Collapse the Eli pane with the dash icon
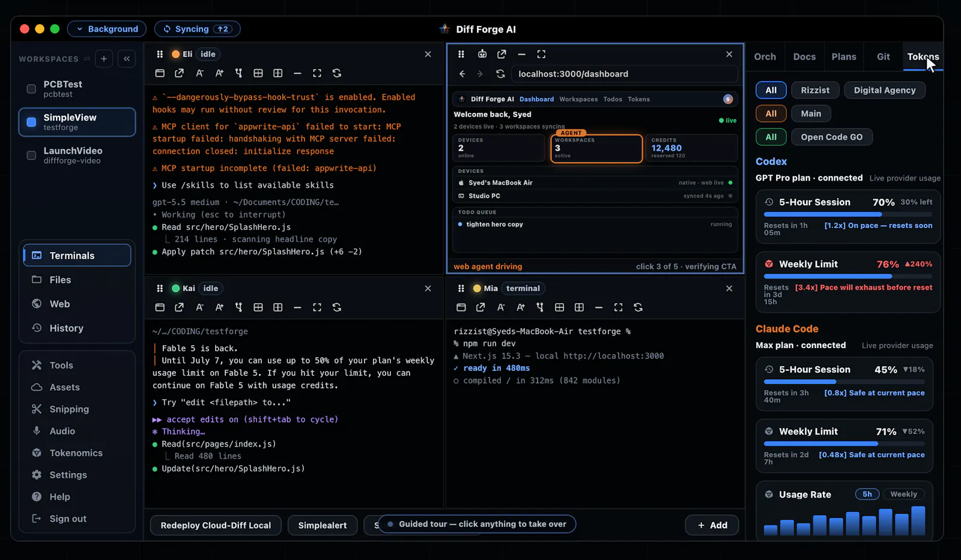The image size is (961, 560). pyautogui.click(x=297, y=73)
